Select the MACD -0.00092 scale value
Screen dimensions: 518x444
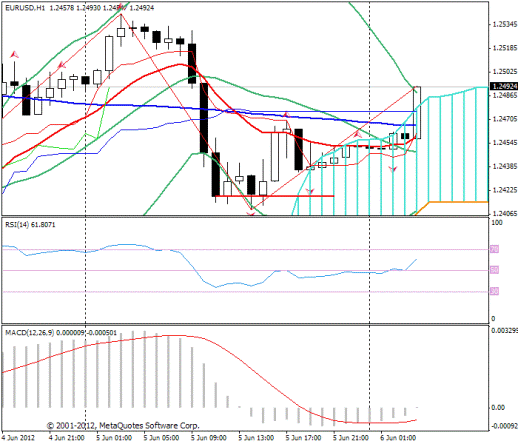pyautogui.click(x=504, y=426)
